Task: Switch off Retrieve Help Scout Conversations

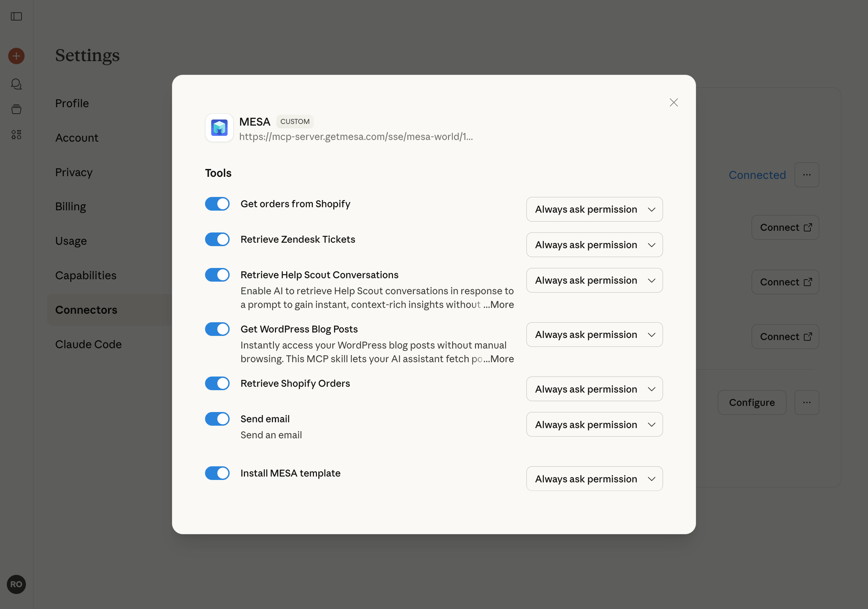Action: point(217,275)
